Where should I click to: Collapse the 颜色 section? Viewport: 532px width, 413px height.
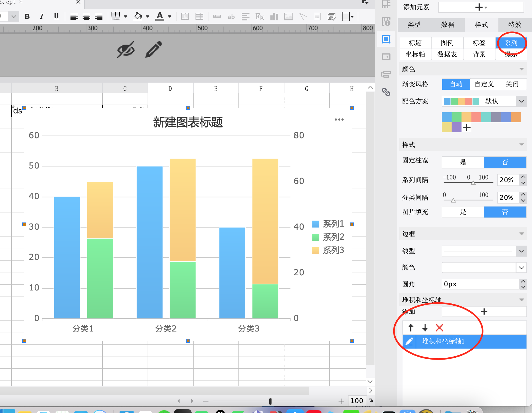click(522, 69)
